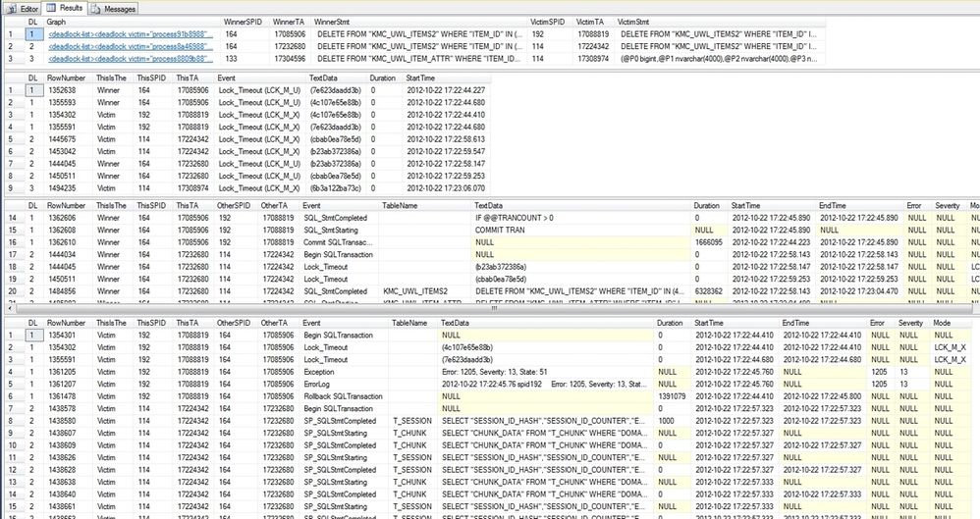Select Duration cell 1000 in fourth grid

tap(673, 421)
